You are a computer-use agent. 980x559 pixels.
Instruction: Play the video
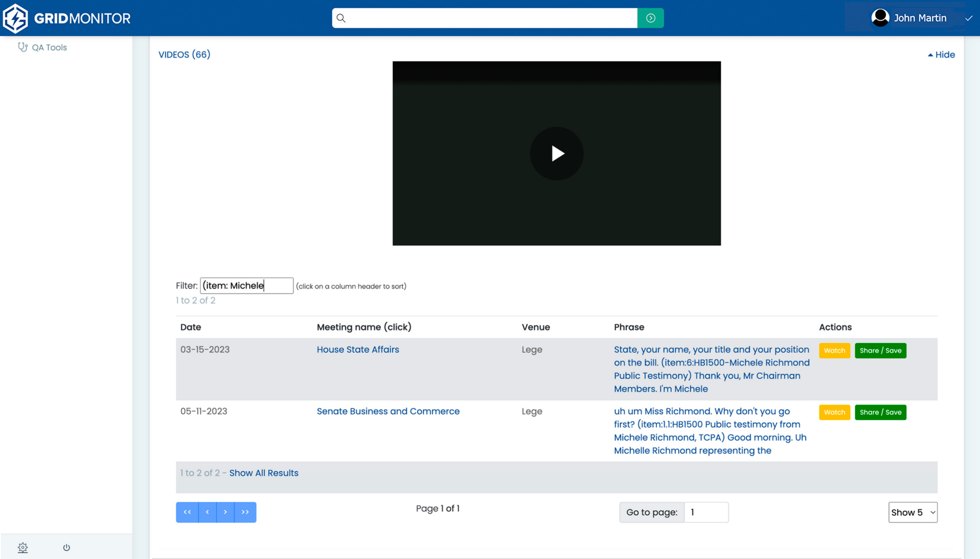[557, 153]
